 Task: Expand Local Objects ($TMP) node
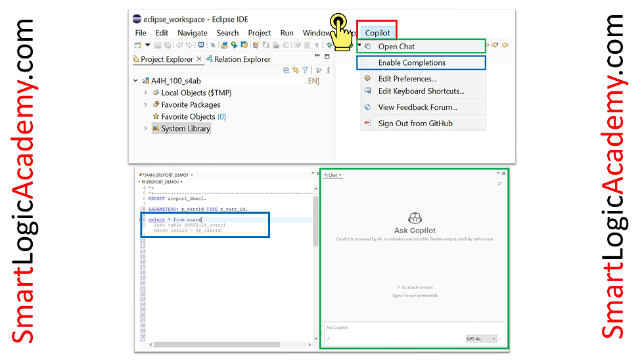pos(145,93)
